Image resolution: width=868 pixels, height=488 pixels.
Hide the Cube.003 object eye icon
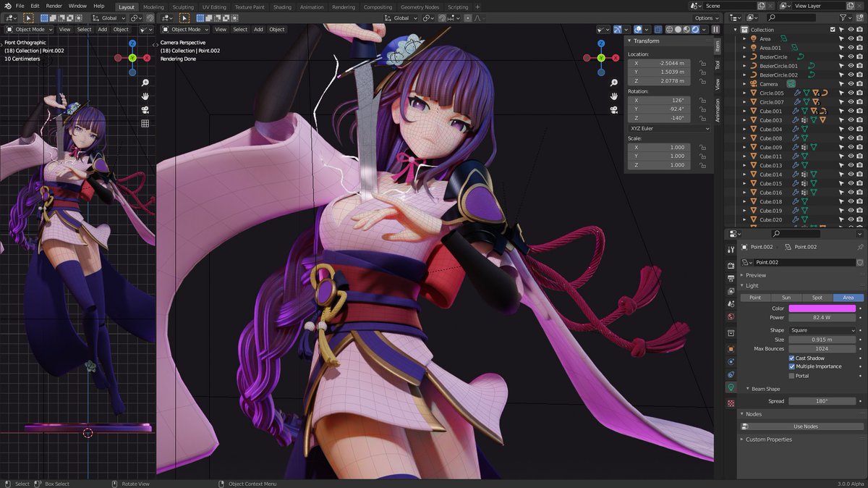[851, 120]
